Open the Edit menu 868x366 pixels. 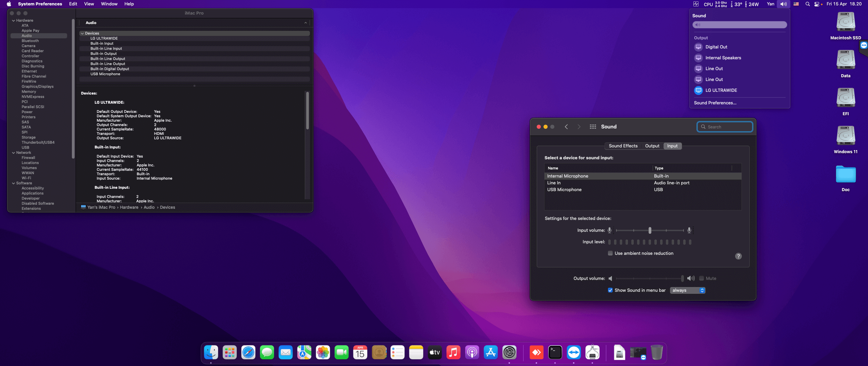tap(73, 4)
